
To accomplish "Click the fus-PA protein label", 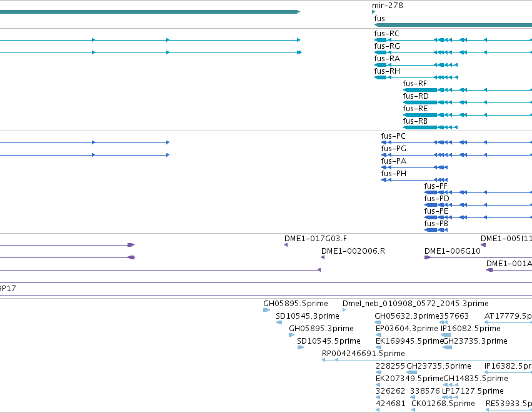I will tap(393, 161).
